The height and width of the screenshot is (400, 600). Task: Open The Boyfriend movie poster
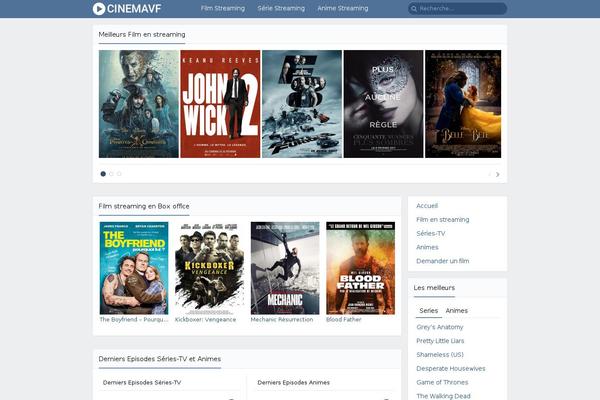[x=134, y=268]
